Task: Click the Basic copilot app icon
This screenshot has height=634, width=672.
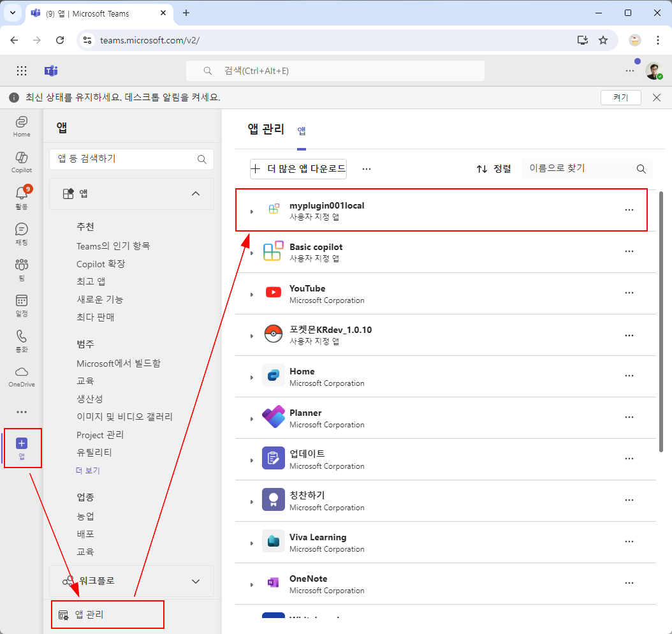Action: [274, 251]
